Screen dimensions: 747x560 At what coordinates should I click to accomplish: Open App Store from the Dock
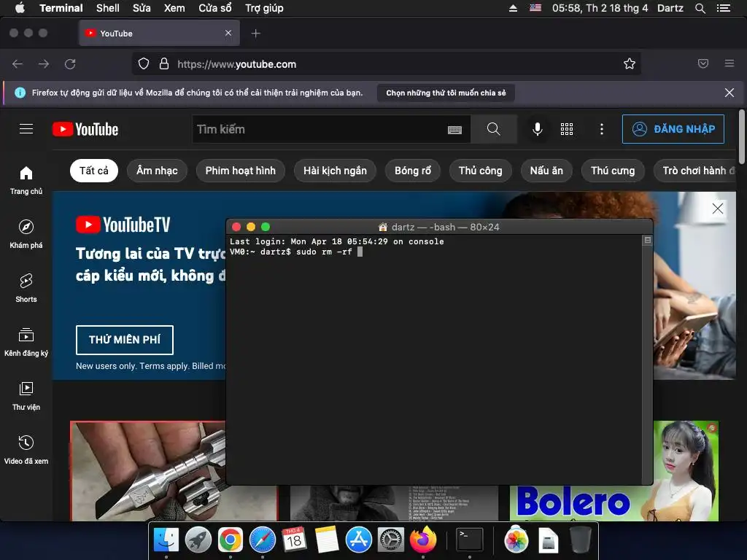pos(359,540)
